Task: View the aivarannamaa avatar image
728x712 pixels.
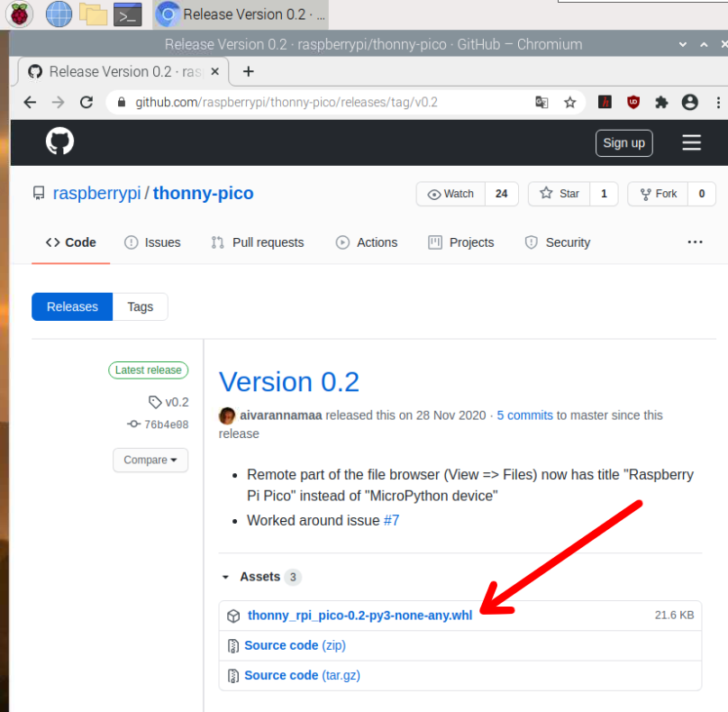Action: tap(227, 415)
